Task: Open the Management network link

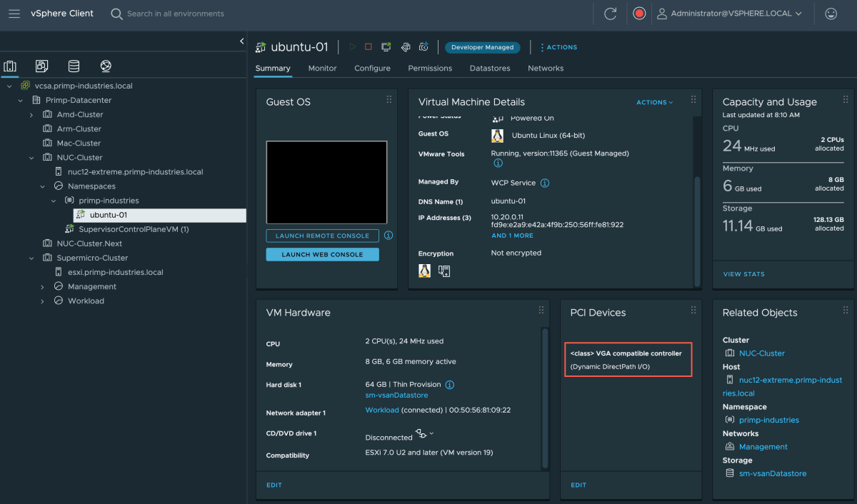Action: (763, 447)
